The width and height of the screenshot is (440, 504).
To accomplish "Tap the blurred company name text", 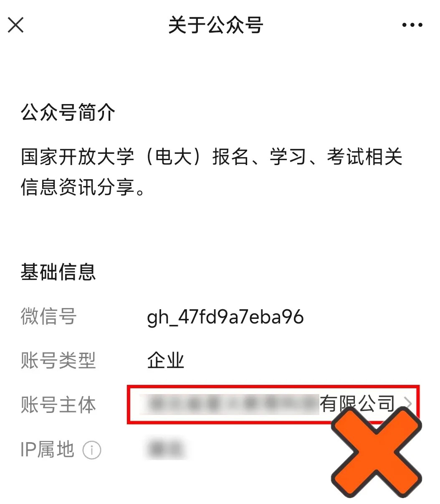I will coord(230,404).
